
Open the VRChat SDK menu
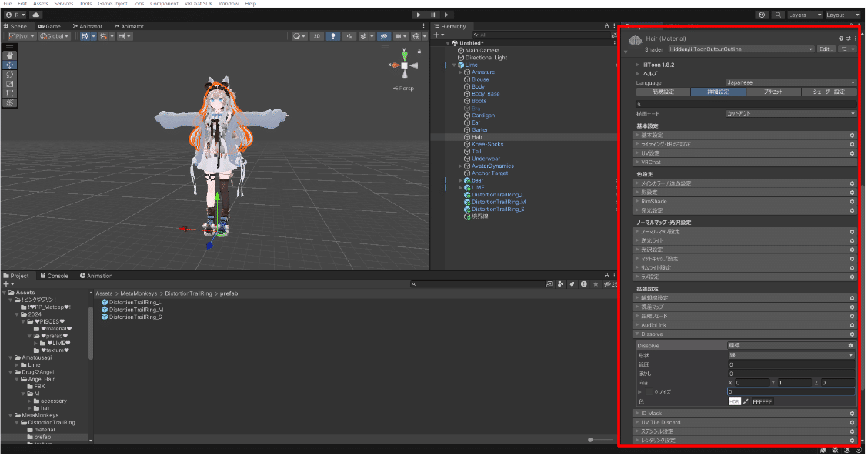199,3
